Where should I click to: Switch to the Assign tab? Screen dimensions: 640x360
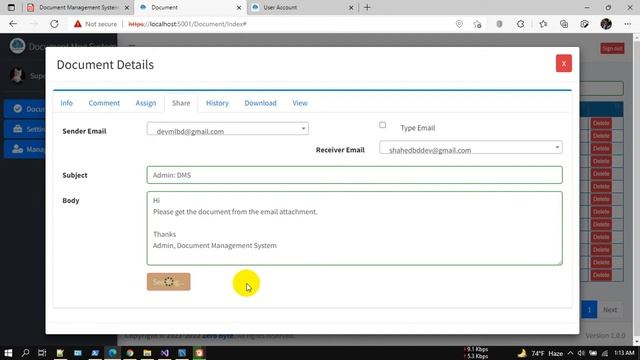[x=146, y=103]
